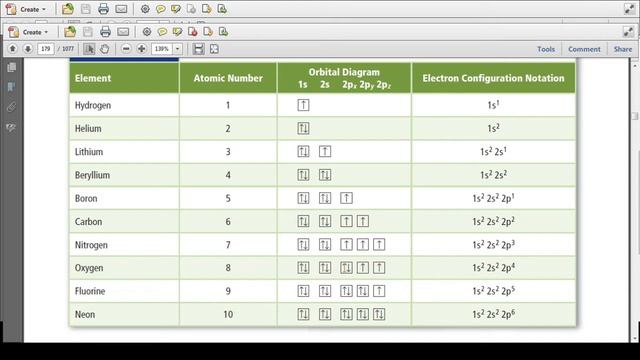This screenshot has height=360, width=640.
Task: Click the 'Lithium' element cell
Action: [x=124, y=151]
